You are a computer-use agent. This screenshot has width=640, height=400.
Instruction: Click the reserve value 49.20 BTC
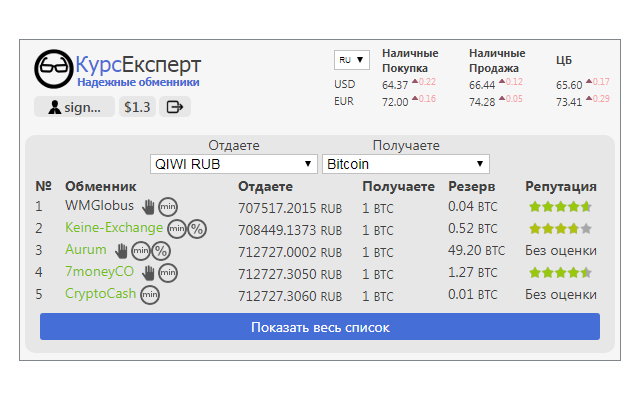click(x=476, y=250)
